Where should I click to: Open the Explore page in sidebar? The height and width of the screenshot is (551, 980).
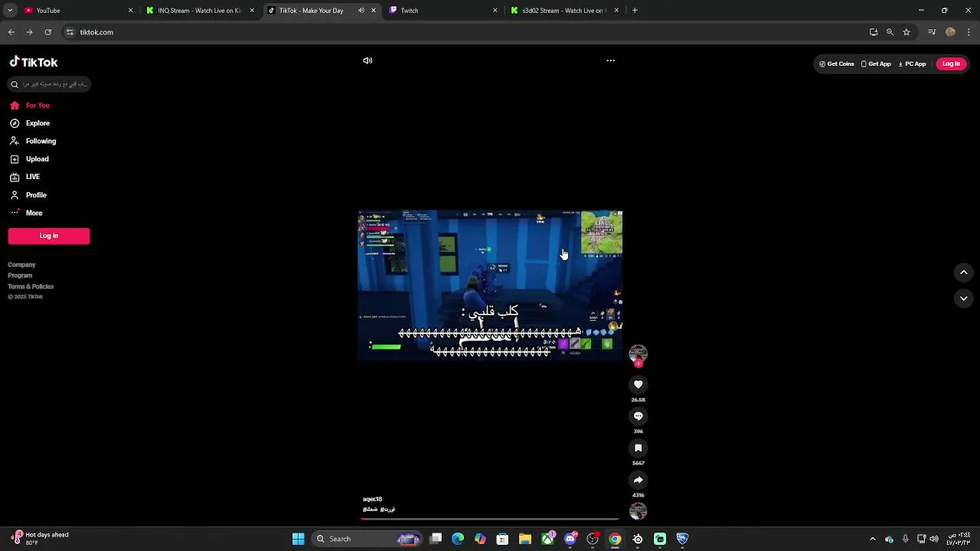coord(30,123)
